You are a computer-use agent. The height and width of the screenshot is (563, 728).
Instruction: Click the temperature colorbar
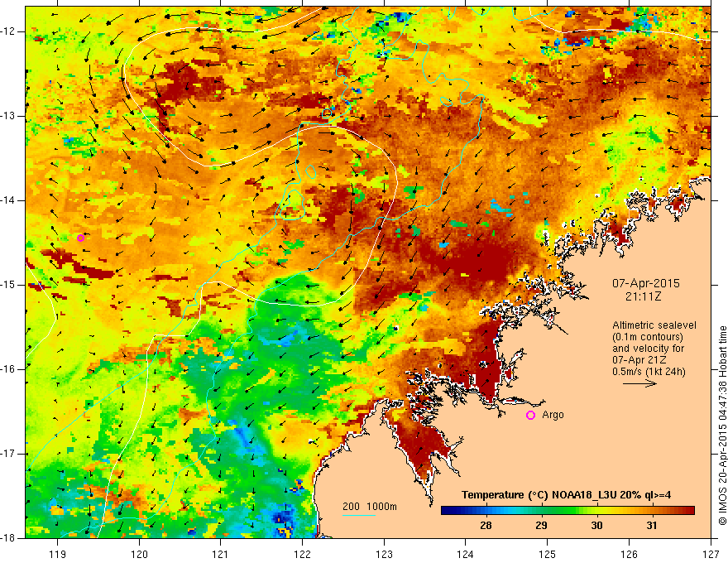(568, 511)
